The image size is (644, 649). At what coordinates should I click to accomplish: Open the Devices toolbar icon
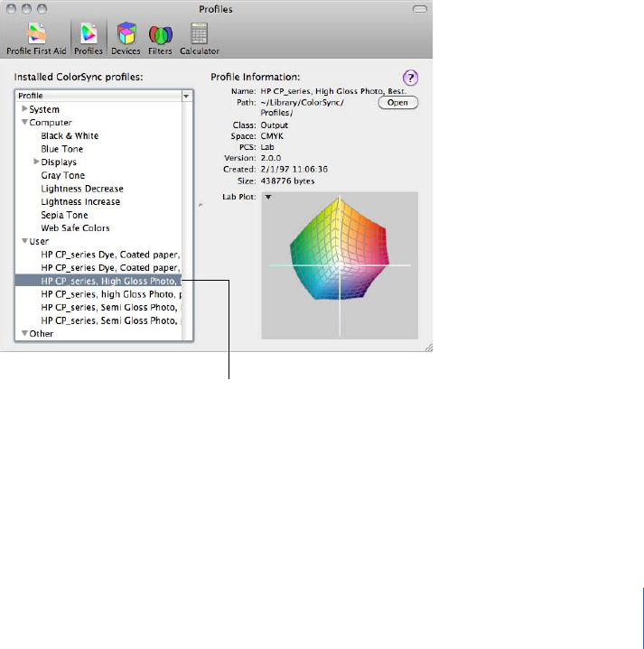[x=126, y=40]
